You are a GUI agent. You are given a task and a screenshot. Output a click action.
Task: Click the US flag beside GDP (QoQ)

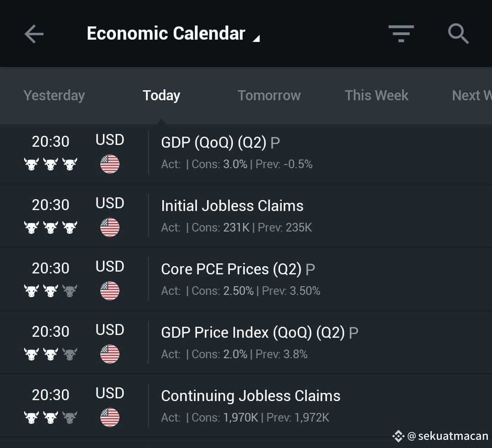(110, 164)
